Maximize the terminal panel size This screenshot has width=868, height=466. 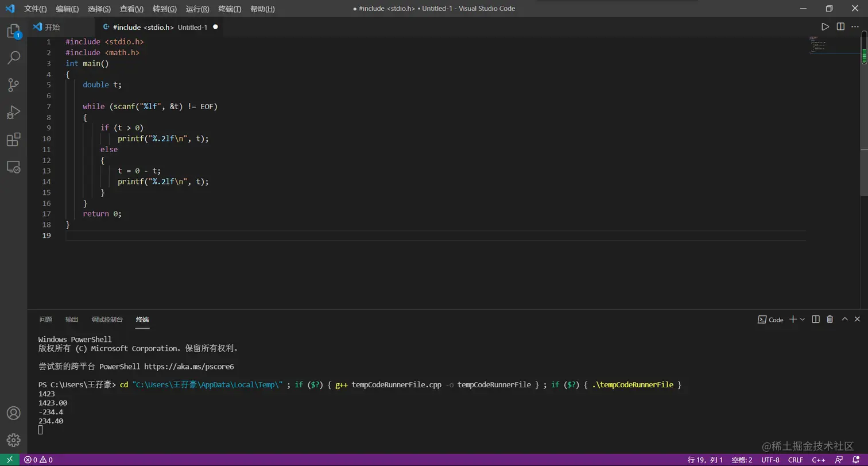click(844, 319)
